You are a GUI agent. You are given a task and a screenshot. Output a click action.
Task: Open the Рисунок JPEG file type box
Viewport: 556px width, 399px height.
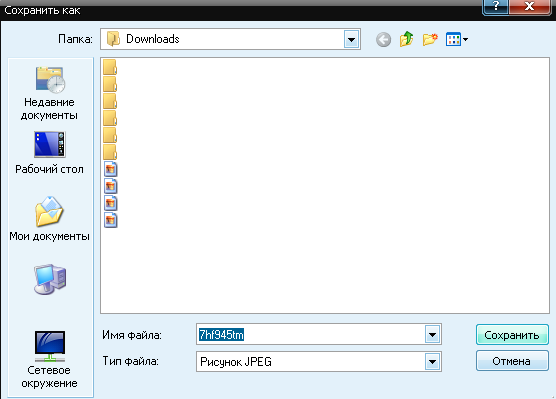coord(319,362)
